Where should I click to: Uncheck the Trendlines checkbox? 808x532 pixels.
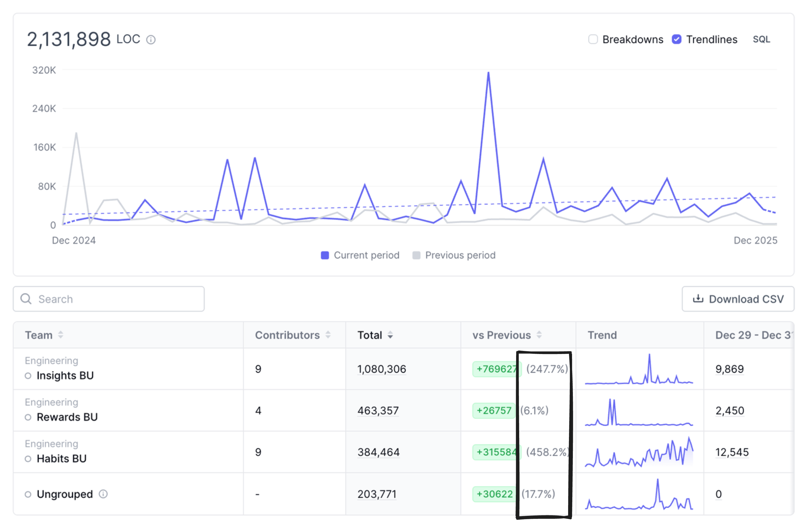pyautogui.click(x=676, y=39)
